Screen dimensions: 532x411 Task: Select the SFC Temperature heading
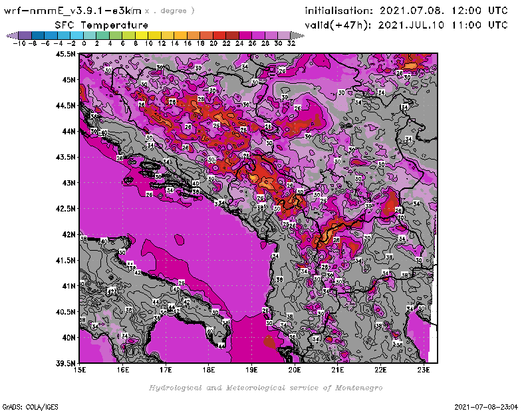[102, 25]
